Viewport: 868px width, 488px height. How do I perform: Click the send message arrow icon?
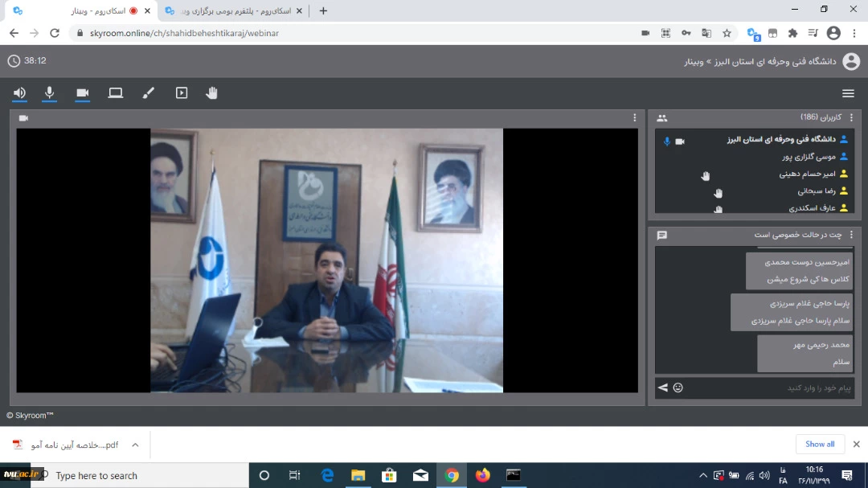point(663,388)
